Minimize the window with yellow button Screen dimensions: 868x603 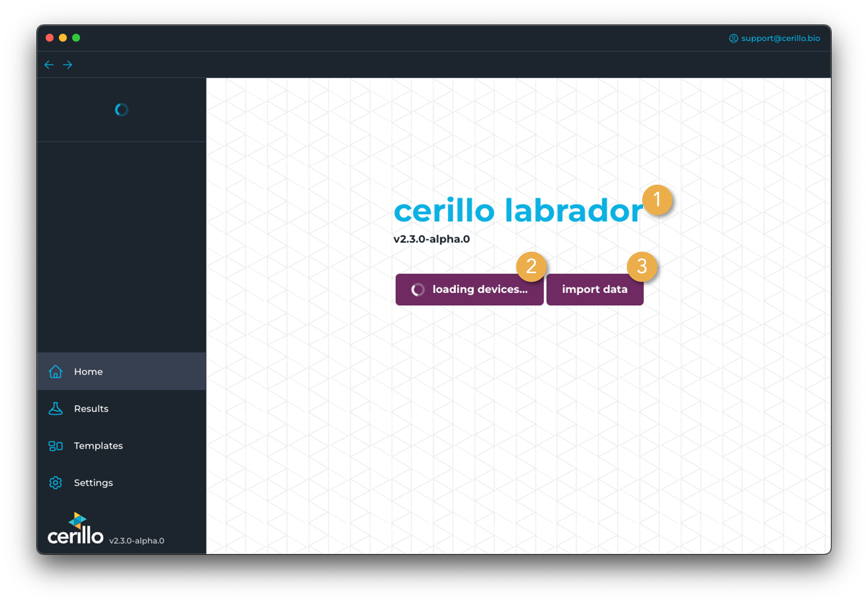63,38
